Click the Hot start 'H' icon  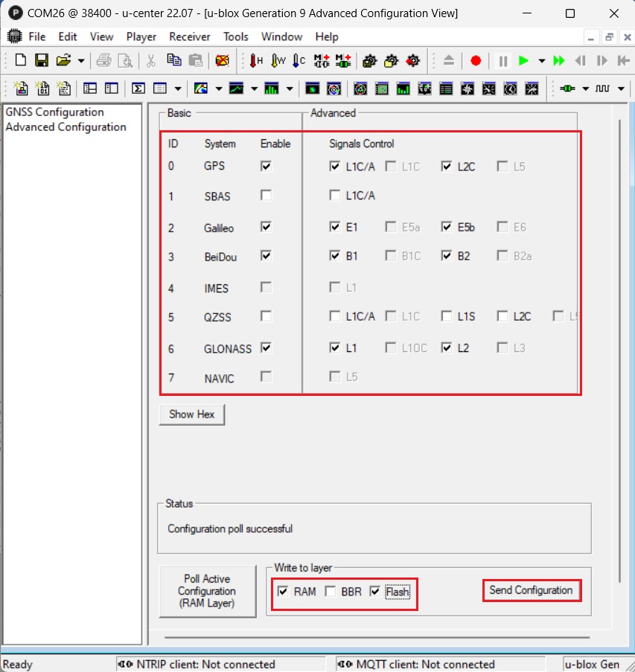pyautogui.click(x=257, y=61)
